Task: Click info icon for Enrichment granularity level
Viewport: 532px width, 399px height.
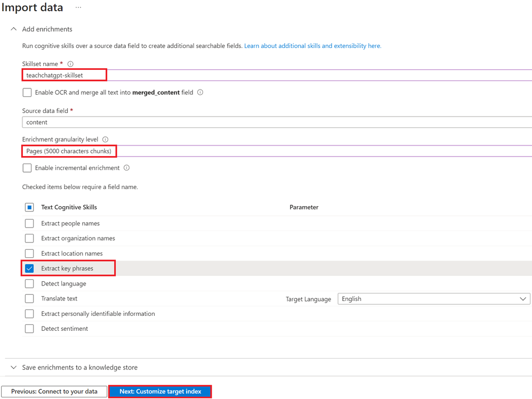Action: (105, 140)
